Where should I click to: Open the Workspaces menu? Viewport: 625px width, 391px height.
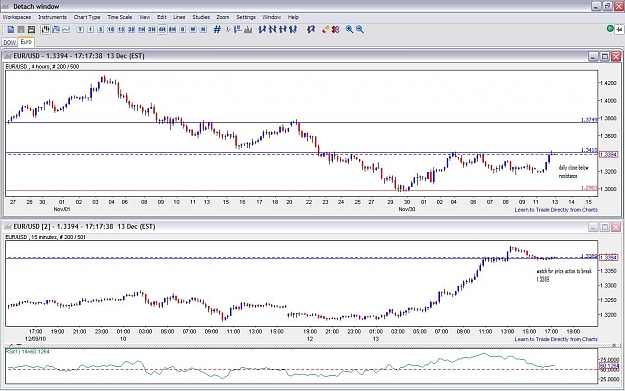coord(17,17)
